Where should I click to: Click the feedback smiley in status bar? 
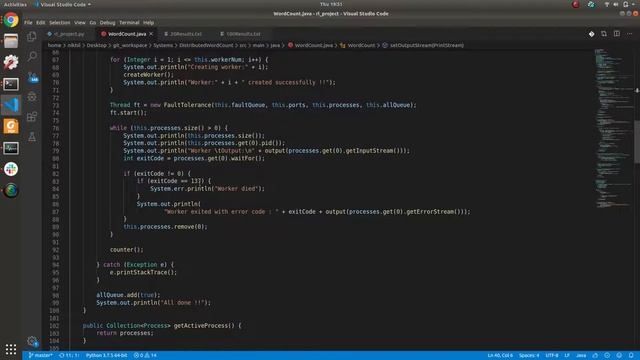click(x=619, y=356)
